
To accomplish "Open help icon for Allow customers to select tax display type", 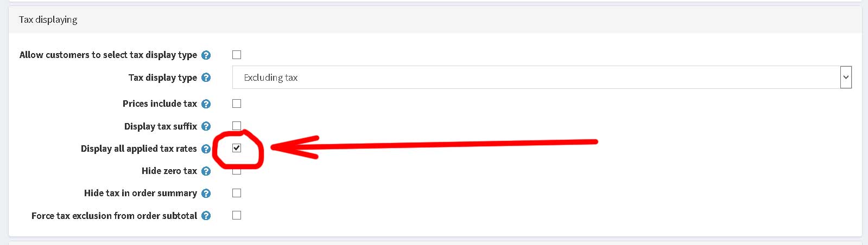I will [x=206, y=55].
